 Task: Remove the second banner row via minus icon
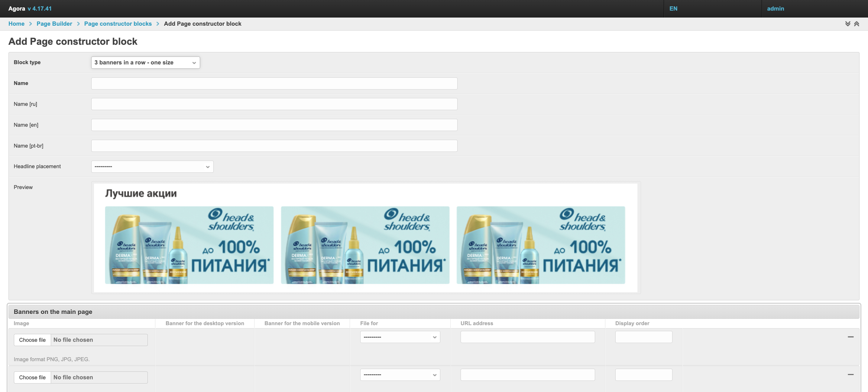[x=850, y=374]
